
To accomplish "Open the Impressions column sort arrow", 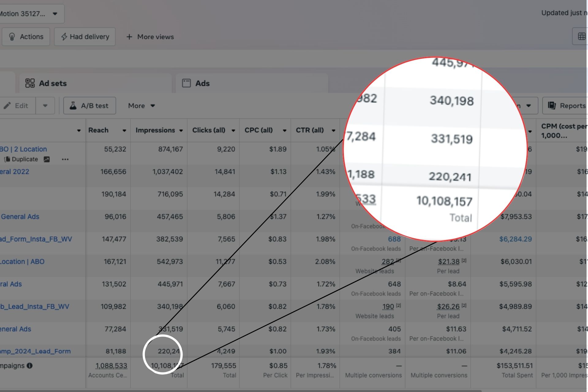I will (x=181, y=130).
